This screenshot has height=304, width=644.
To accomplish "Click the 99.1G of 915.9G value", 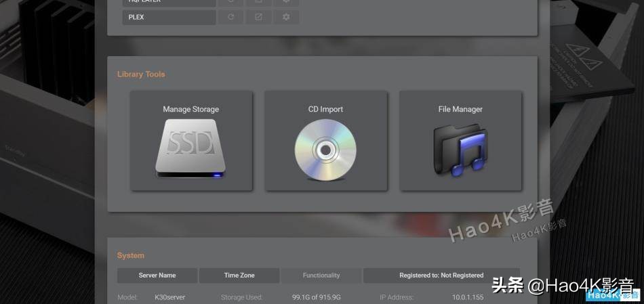I will click(x=317, y=297).
